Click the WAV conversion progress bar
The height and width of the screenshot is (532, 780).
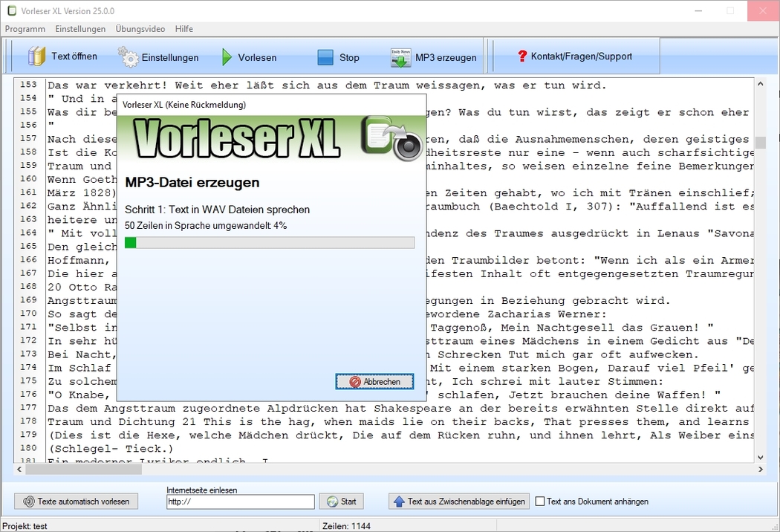(x=270, y=242)
